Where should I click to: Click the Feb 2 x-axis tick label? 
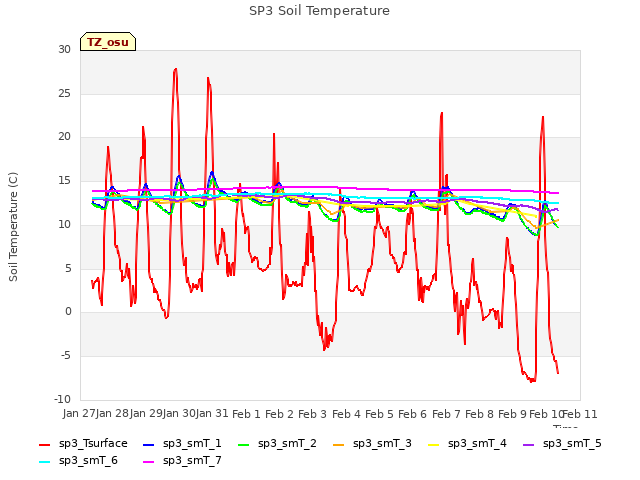click(x=280, y=414)
